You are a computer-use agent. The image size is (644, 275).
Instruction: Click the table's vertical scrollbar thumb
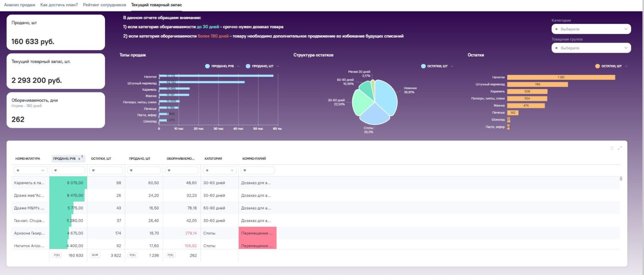pyautogui.click(x=621, y=179)
